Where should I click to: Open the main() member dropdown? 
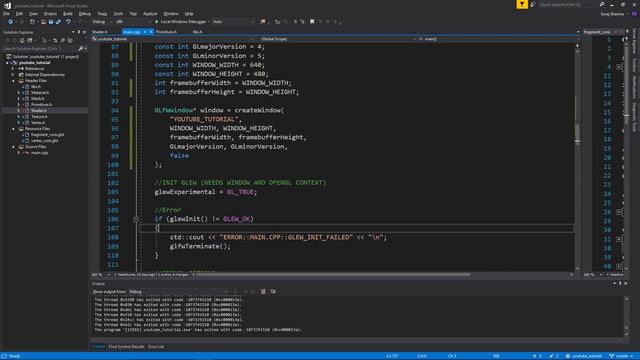pos(497,39)
